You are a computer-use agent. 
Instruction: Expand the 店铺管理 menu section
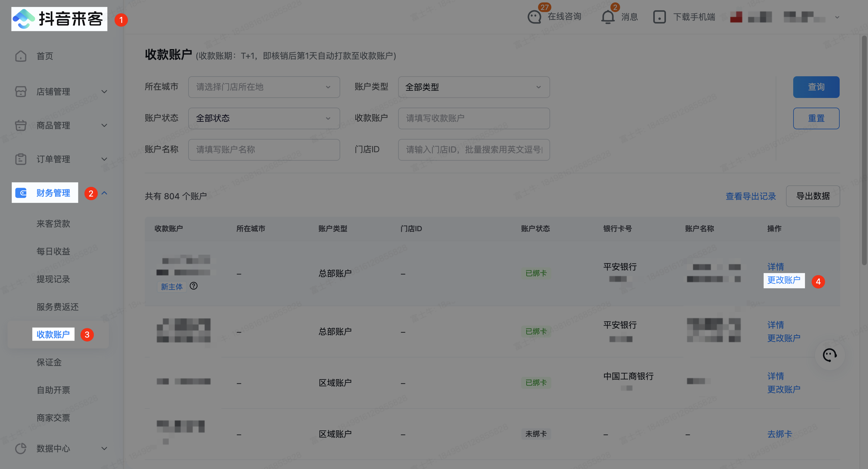pos(104,92)
